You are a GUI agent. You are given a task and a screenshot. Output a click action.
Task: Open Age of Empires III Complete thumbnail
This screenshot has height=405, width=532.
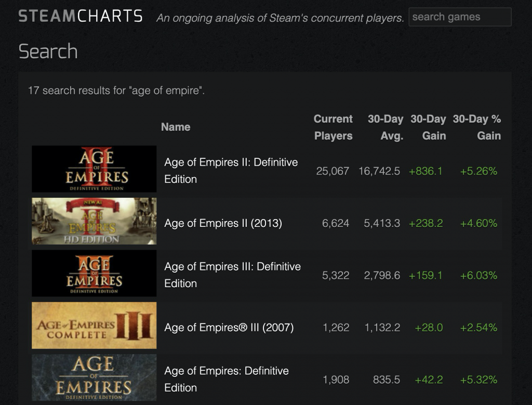(94, 326)
